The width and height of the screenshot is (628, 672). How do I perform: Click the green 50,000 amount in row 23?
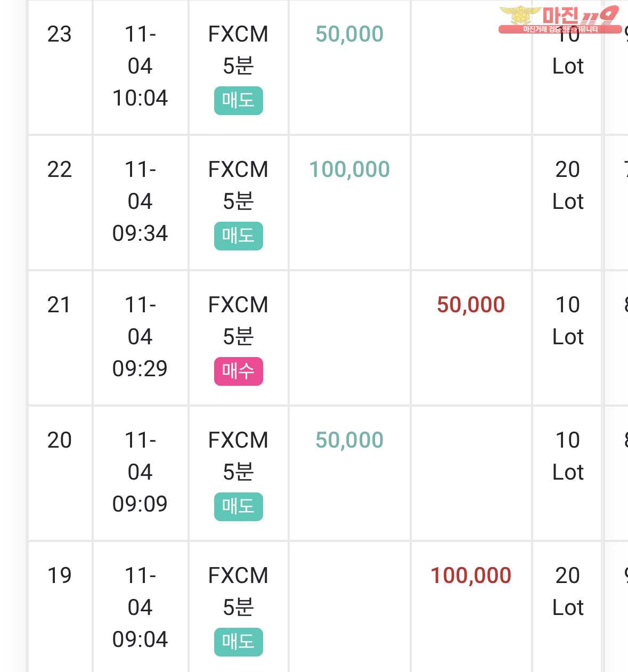click(x=349, y=34)
